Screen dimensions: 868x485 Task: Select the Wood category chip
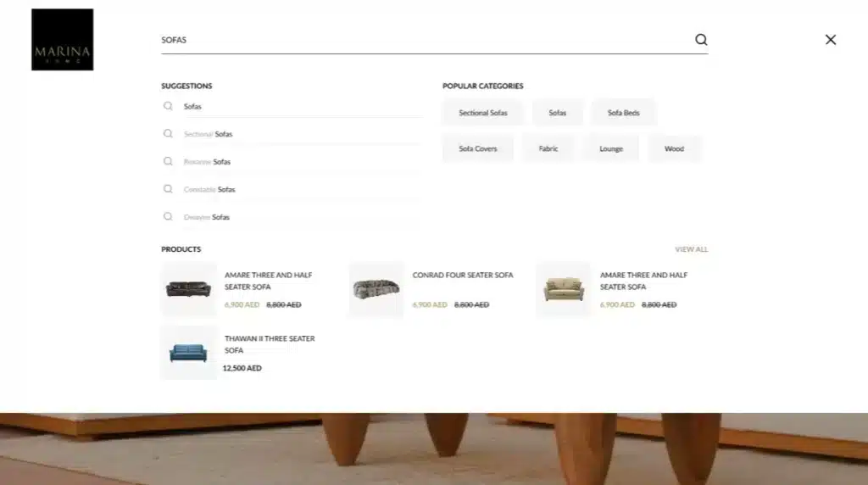point(674,148)
